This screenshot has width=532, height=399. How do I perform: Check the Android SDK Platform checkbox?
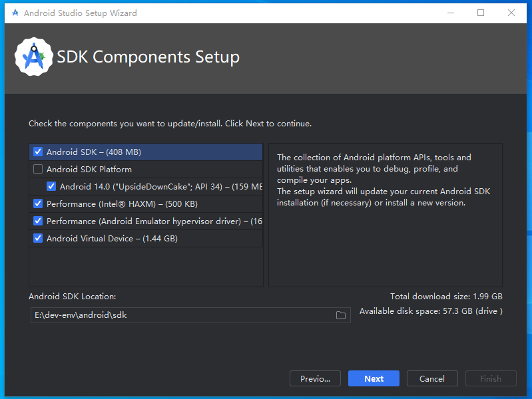38,169
